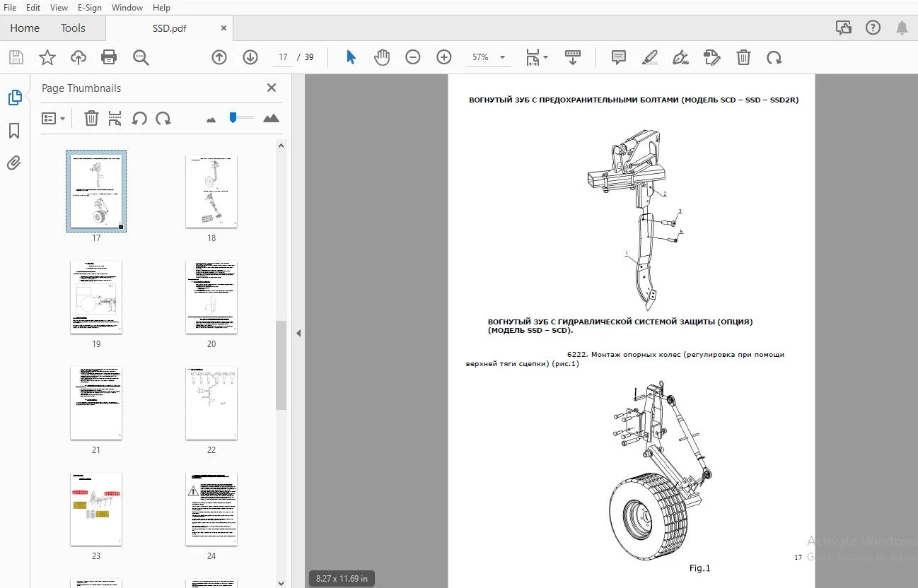The image size is (918, 588).
Task: Rotate page counterclockwise in thumbnails panel
Action: (139, 118)
